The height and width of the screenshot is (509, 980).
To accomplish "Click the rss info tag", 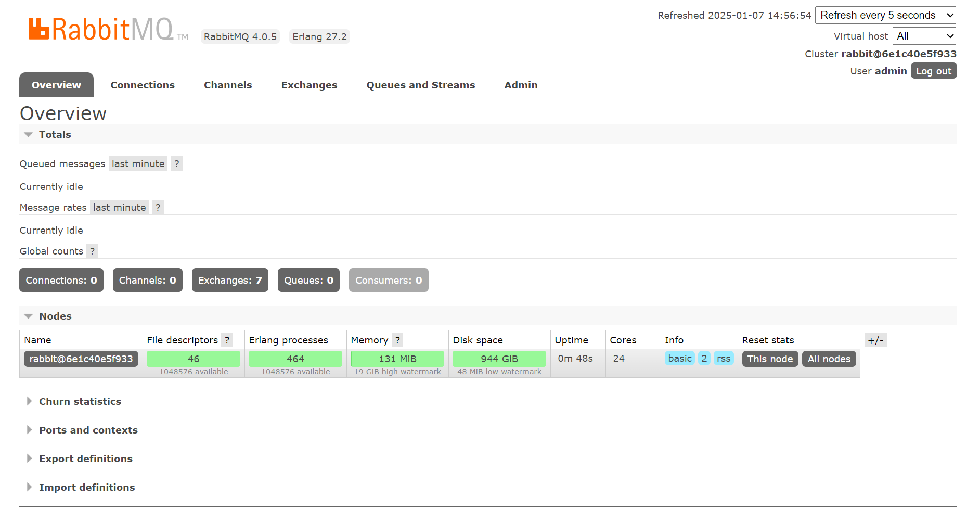I will point(724,358).
